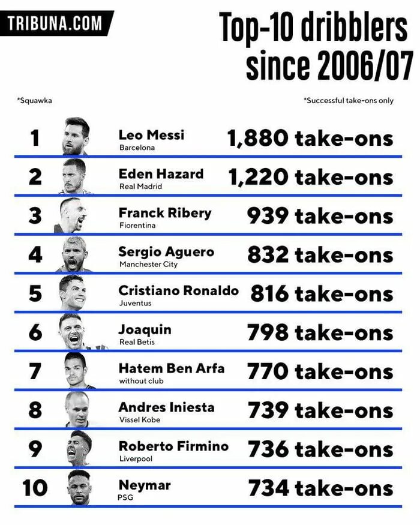Select the Successful take-ons only note
The image size is (420, 525).
[x=349, y=100]
